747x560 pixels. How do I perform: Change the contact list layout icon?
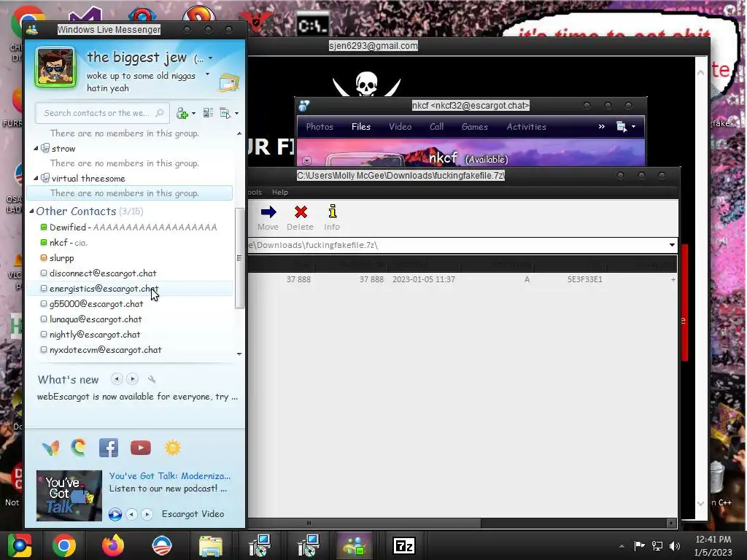tap(208, 113)
